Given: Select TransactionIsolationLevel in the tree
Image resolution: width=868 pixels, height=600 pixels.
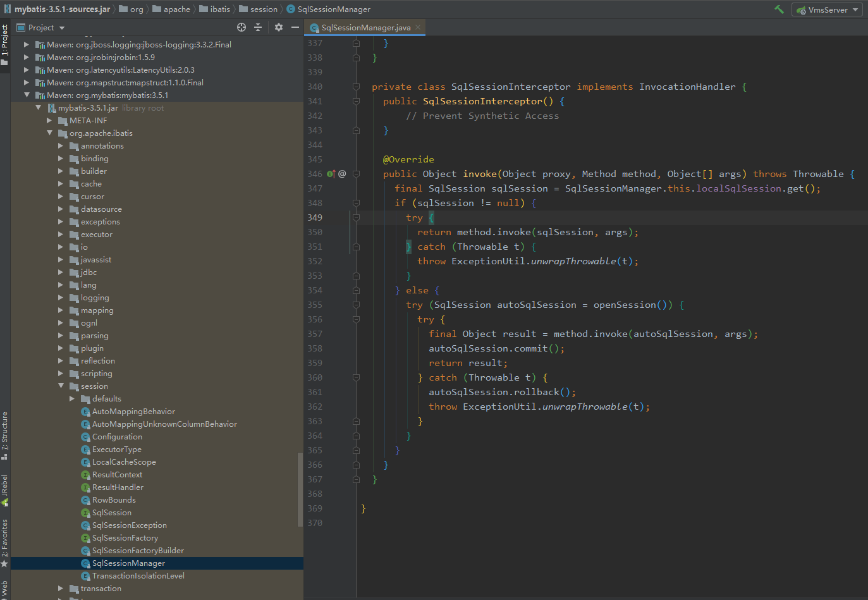Looking at the screenshot, I should tap(138, 576).
